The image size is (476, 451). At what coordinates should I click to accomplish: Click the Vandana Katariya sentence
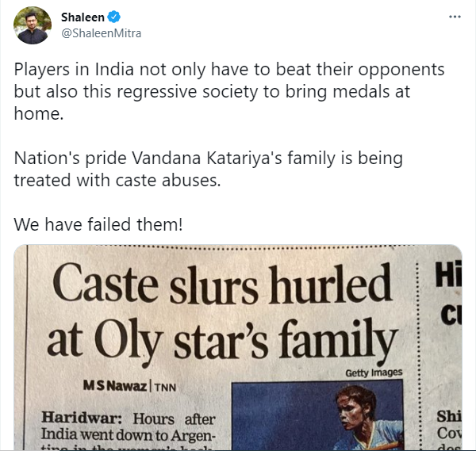point(208,168)
